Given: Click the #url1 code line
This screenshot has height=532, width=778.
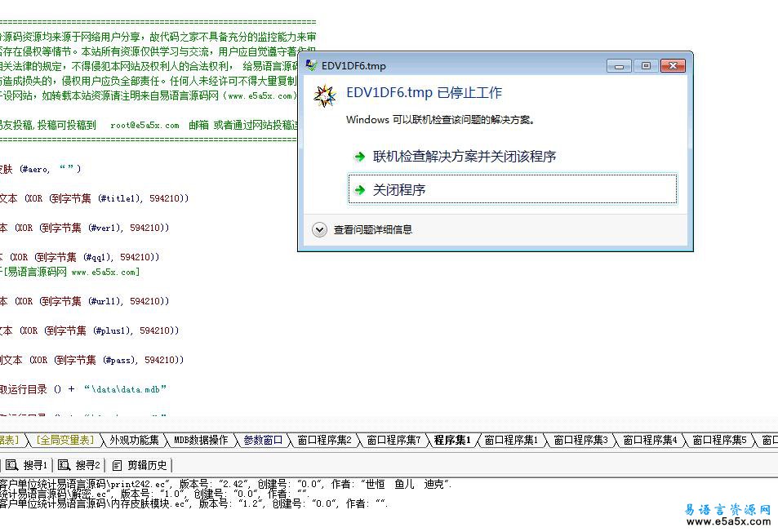Looking at the screenshot, I should [x=84, y=301].
